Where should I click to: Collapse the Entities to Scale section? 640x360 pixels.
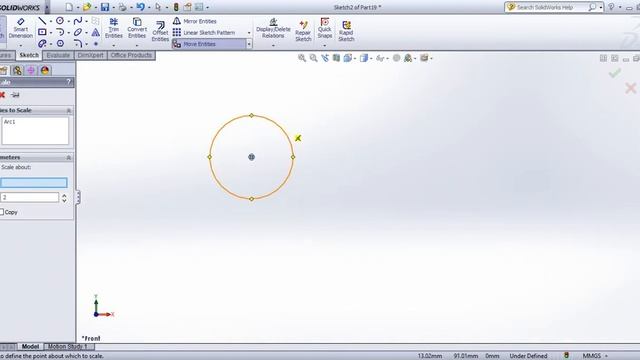tap(69, 111)
